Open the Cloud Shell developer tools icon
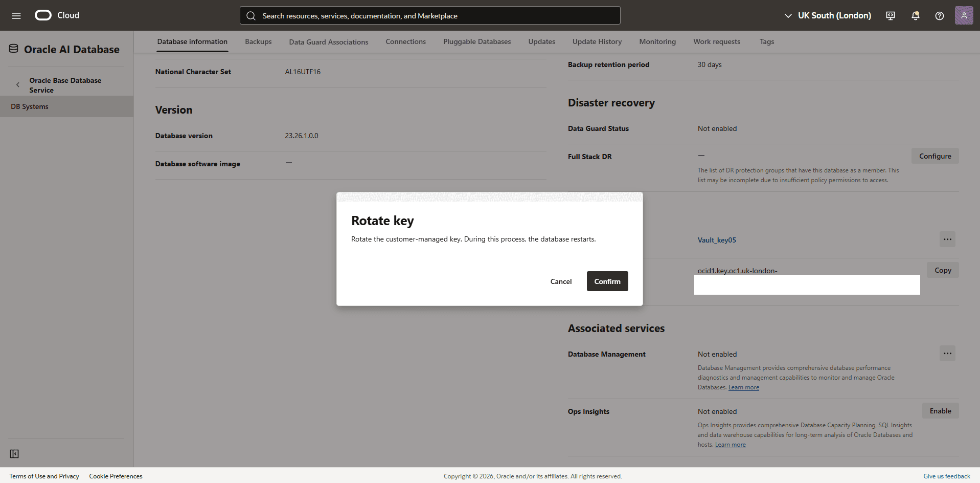The image size is (980, 483). tap(891, 16)
